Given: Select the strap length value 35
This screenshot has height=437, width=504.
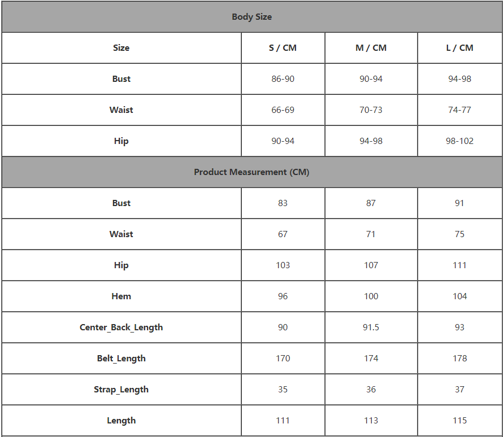Looking at the screenshot, I should click(x=283, y=390).
